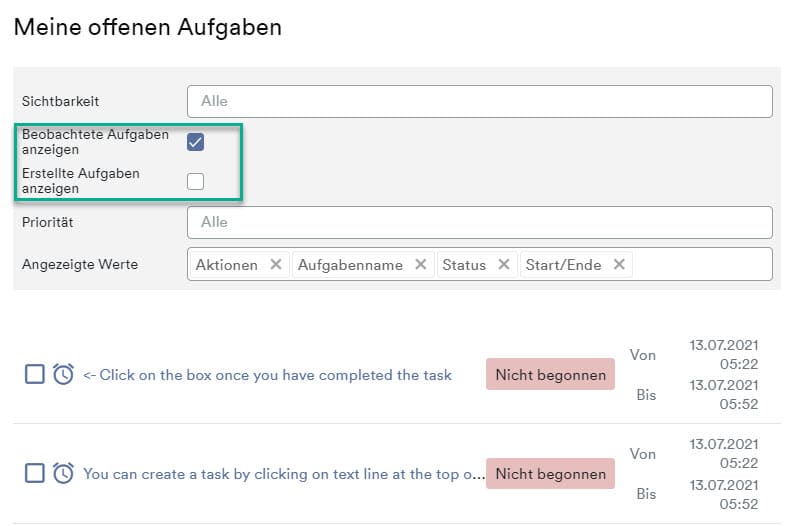The image size is (801, 526).
Task: Select the Status tag label
Action: coord(464,265)
